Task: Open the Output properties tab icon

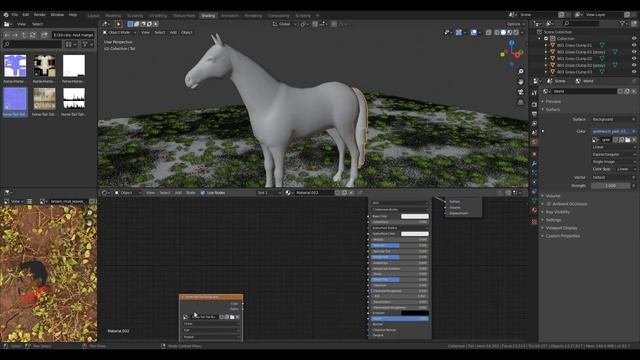Action: click(x=534, y=114)
